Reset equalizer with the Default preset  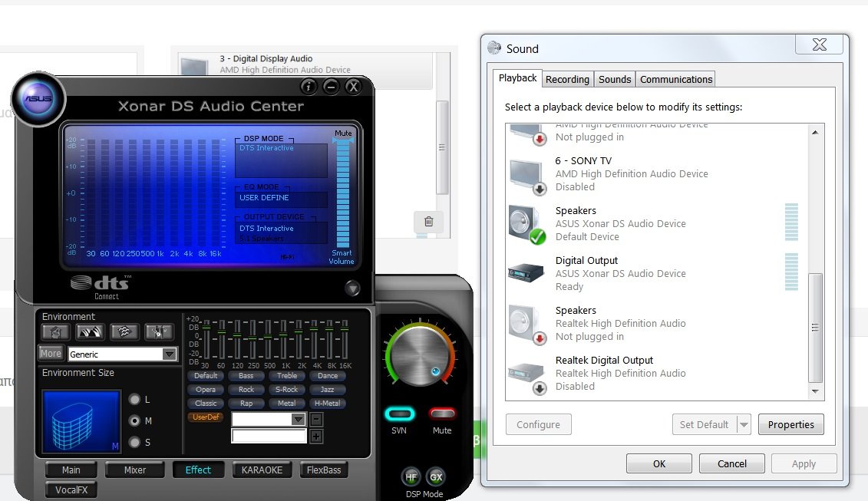pyautogui.click(x=206, y=376)
